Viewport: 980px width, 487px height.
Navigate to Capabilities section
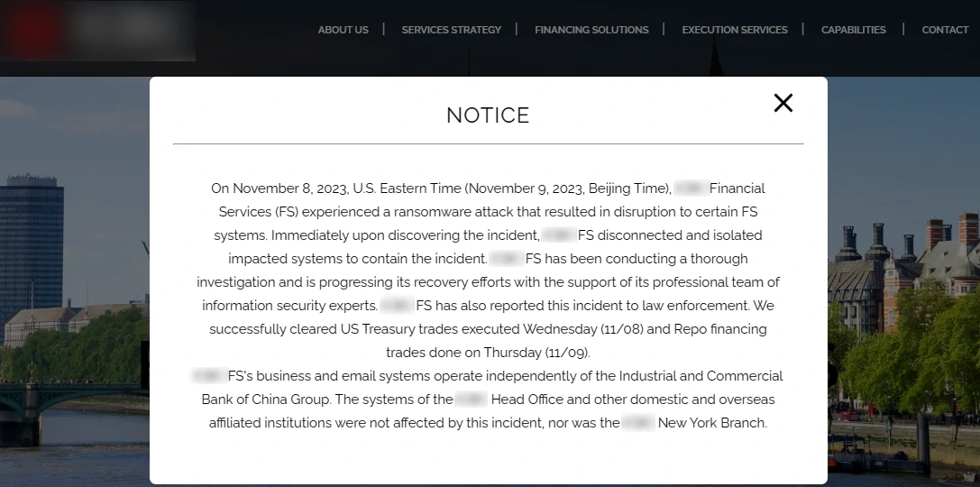point(853,30)
